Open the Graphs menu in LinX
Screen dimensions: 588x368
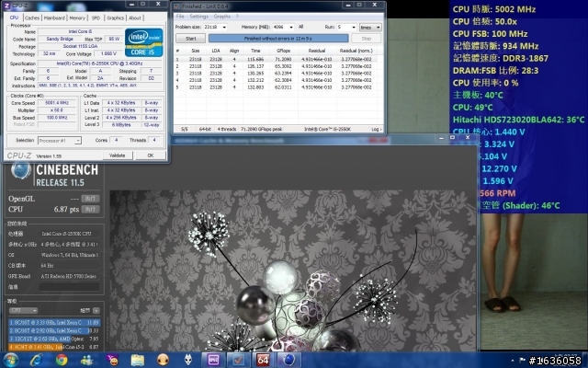click(x=222, y=17)
